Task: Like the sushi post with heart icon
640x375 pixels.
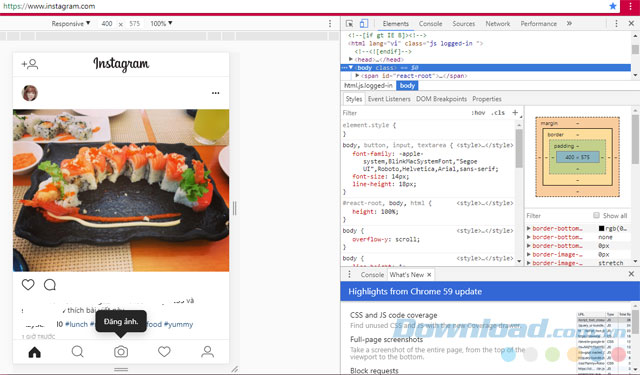Action: (x=28, y=284)
